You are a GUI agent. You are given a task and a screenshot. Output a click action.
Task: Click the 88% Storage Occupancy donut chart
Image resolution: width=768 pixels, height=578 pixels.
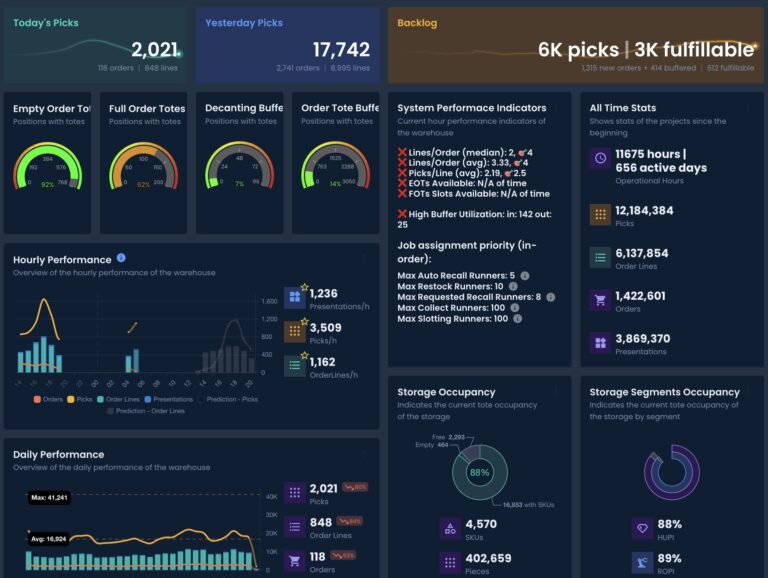[x=479, y=472]
